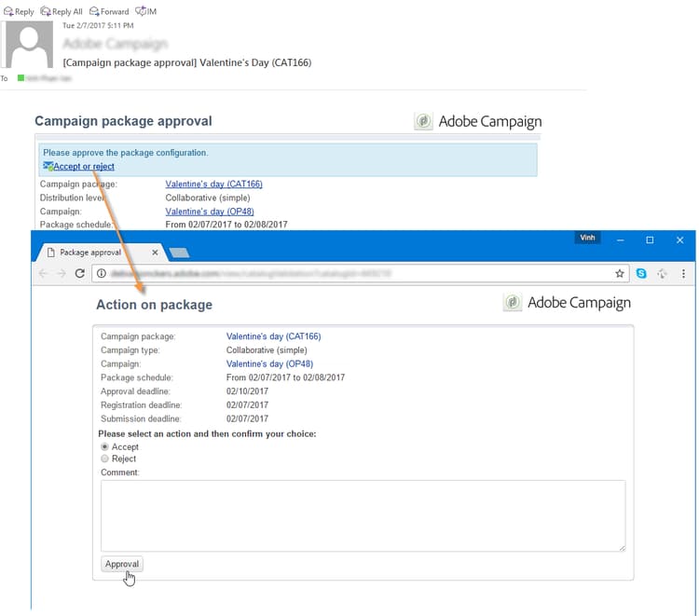Forward this email message
Screen dimensions: 699x616
(109, 11)
